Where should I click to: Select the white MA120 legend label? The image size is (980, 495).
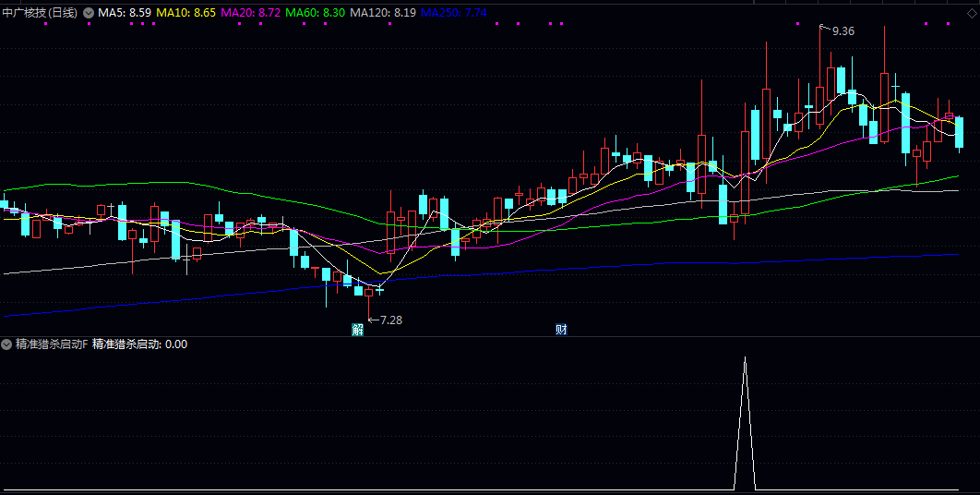(x=382, y=13)
